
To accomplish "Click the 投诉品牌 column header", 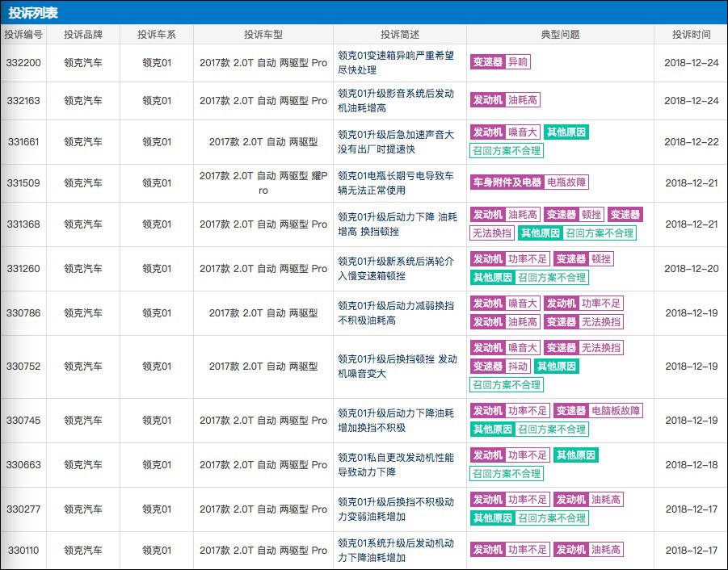I will pos(83,35).
